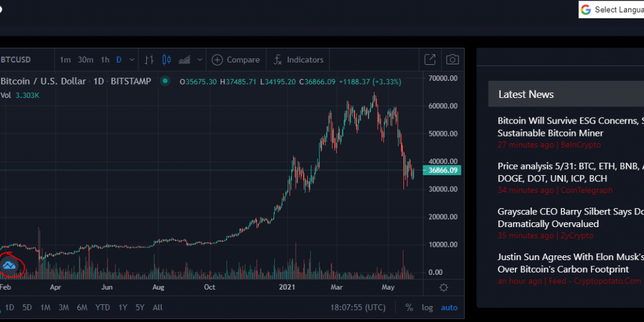Viewport: 644px width, 322px height.
Task: Click the ZyCrypto source line
Action: [x=545, y=236]
